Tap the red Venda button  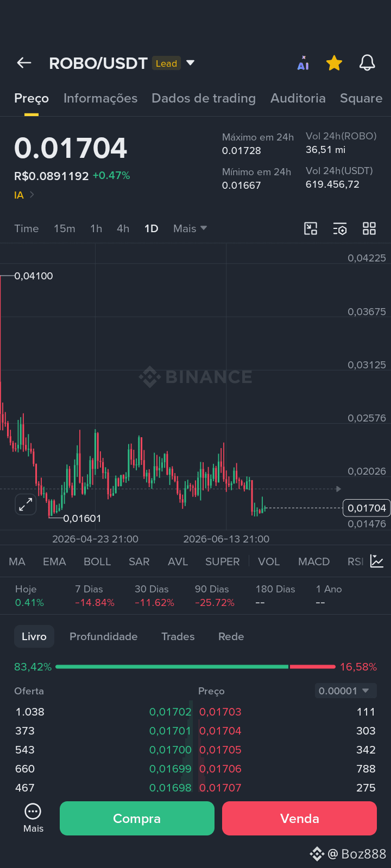pos(299,819)
